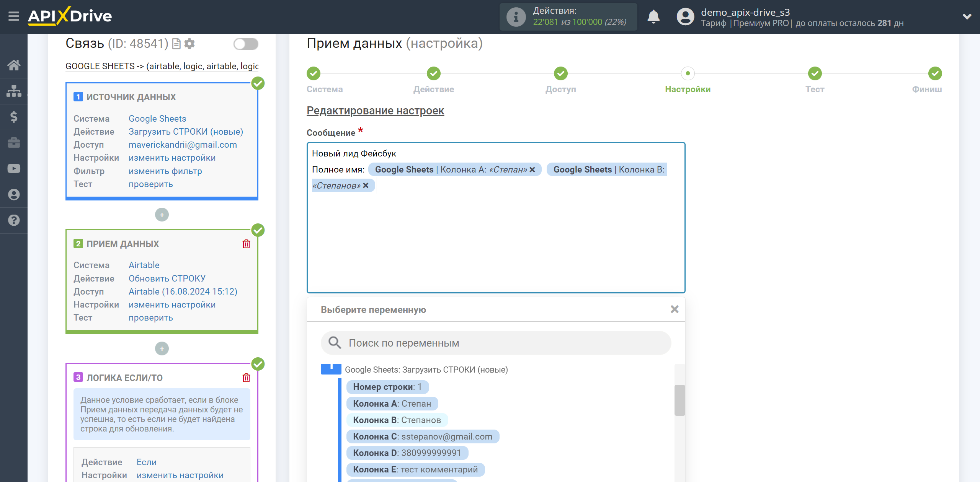Open billing dollar icon in sidebar
The width and height of the screenshot is (980, 482).
[x=14, y=117]
